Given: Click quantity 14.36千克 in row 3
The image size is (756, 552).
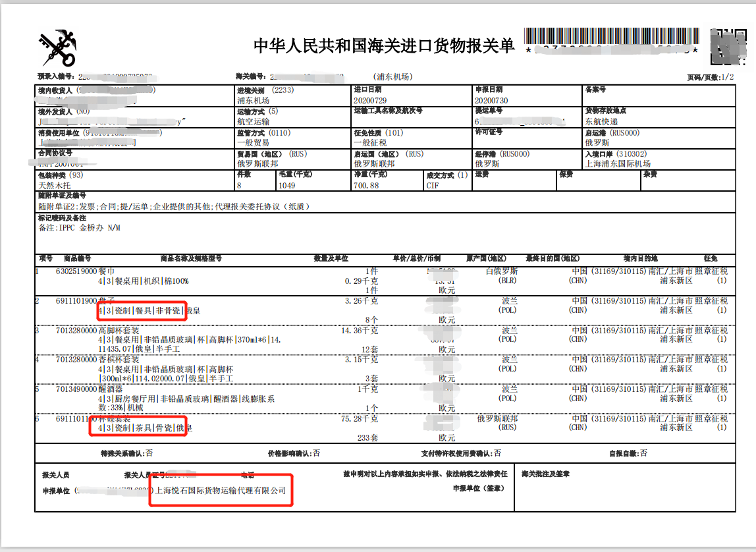Looking at the screenshot, I should (360, 330).
